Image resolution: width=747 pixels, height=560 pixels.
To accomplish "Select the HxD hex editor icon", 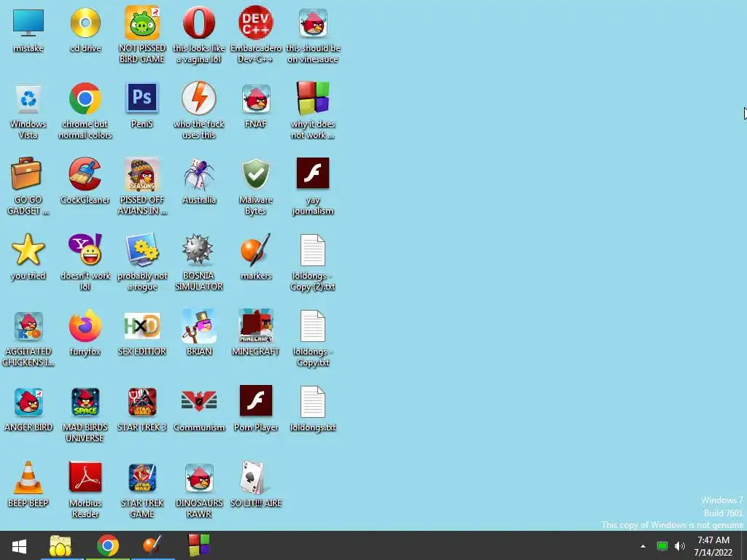I will pyautogui.click(x=142, y=326).
